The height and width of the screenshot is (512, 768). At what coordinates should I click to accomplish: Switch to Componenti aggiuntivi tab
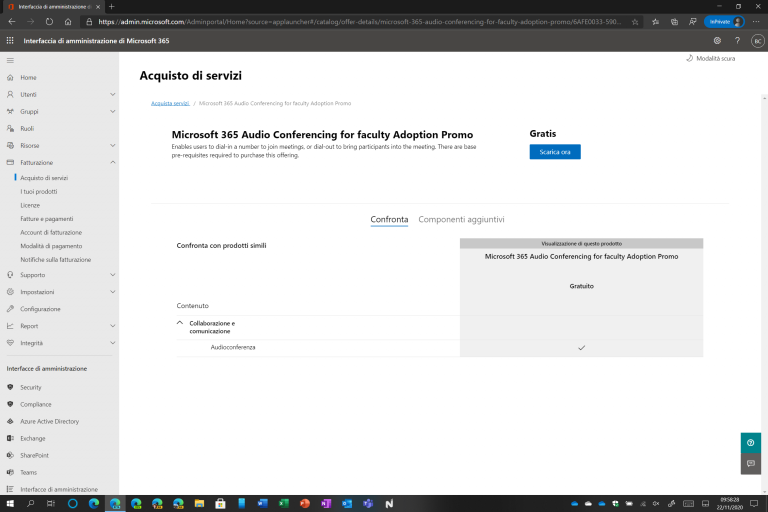461,219
